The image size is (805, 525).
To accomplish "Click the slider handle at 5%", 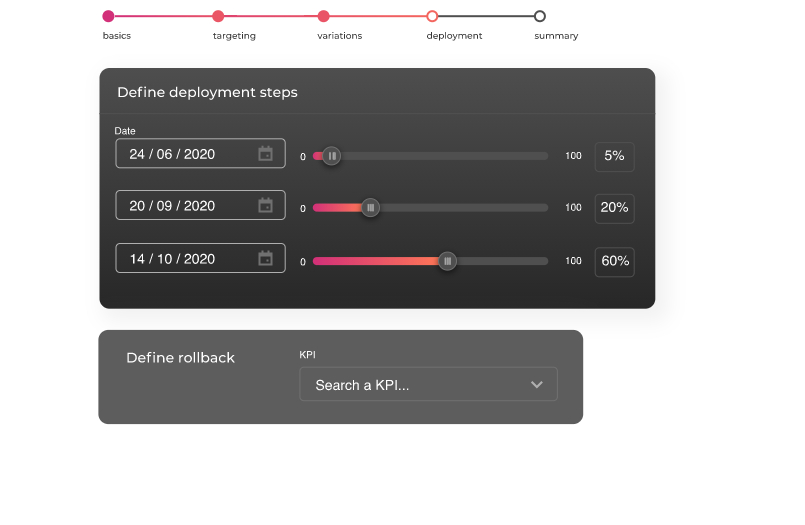I will point(332,156).
